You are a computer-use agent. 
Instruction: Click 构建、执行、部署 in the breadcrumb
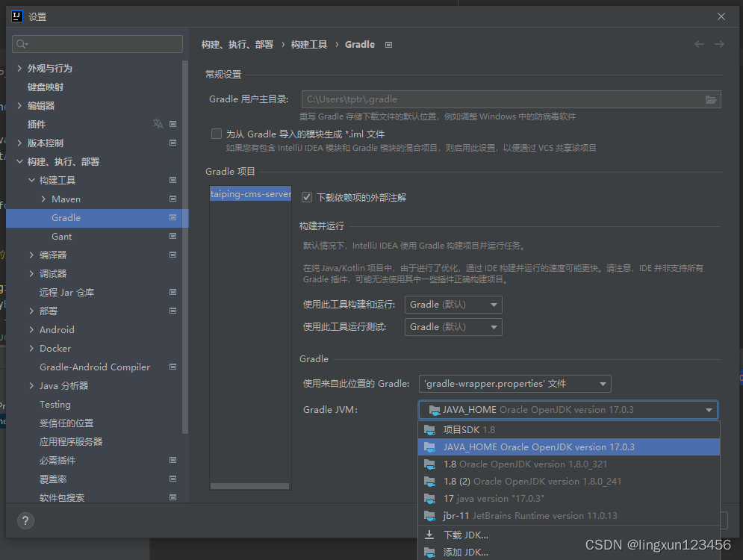coord(237,45)
